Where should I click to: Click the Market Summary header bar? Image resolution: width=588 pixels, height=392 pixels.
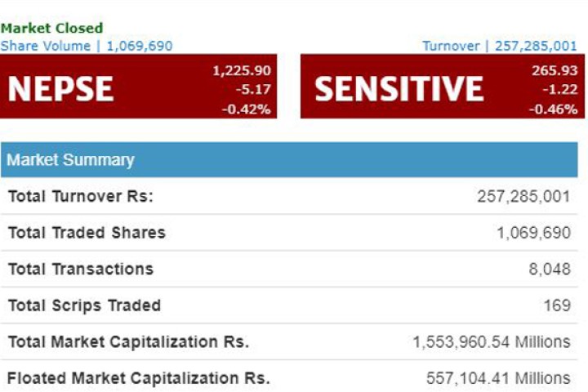coord(292,160)
